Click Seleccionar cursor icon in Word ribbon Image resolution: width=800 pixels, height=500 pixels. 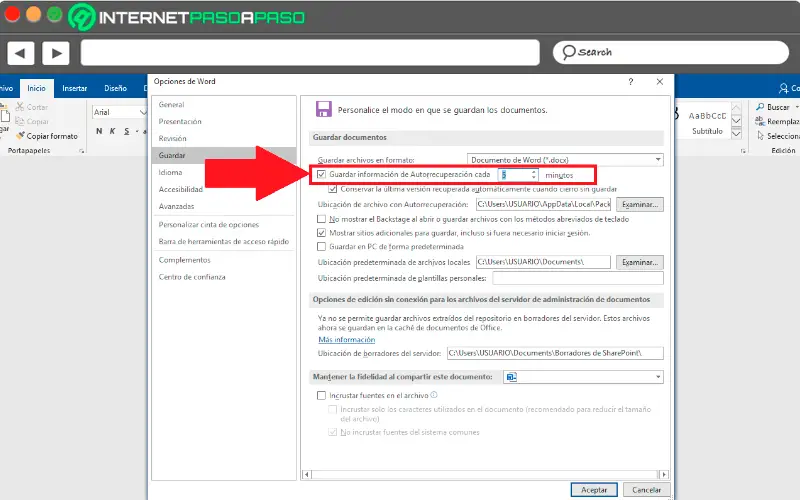point(760,136)
